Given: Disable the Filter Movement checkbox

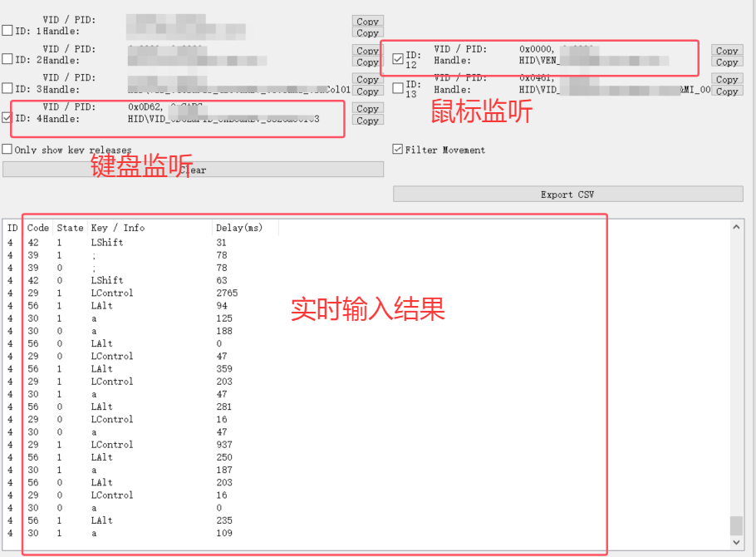Looking at the screenshot, I should 398,149.
